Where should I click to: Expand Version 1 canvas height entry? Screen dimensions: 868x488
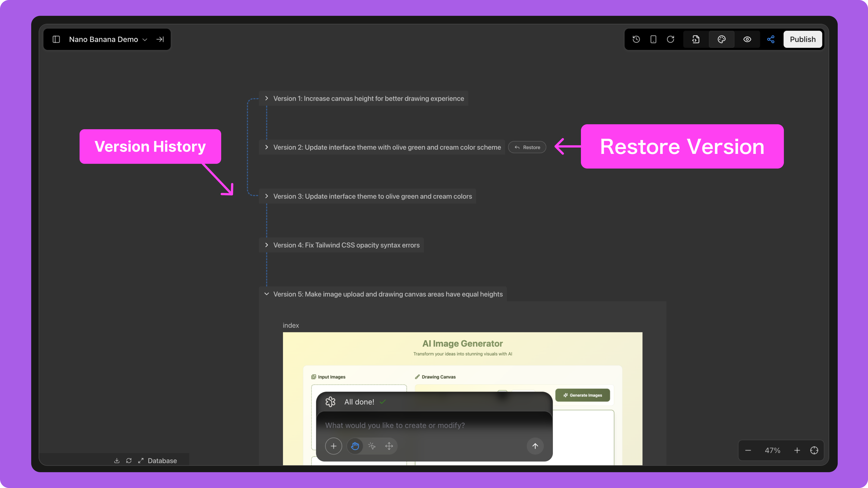(x=267, y=98)
